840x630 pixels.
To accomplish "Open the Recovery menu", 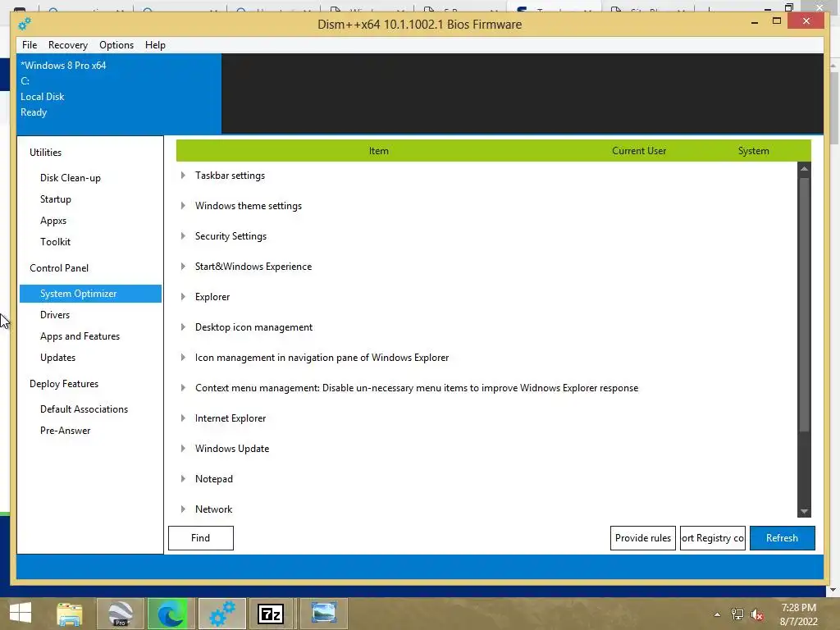I will (x=68, y=45).
